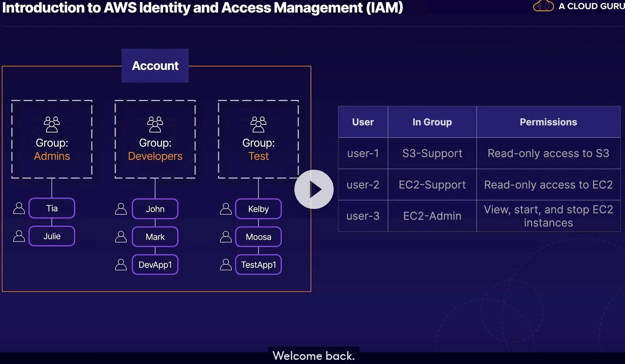The width and height of the screenshot is (625, 364).
Task: Click the orange Admins group name
Action: 52,156
